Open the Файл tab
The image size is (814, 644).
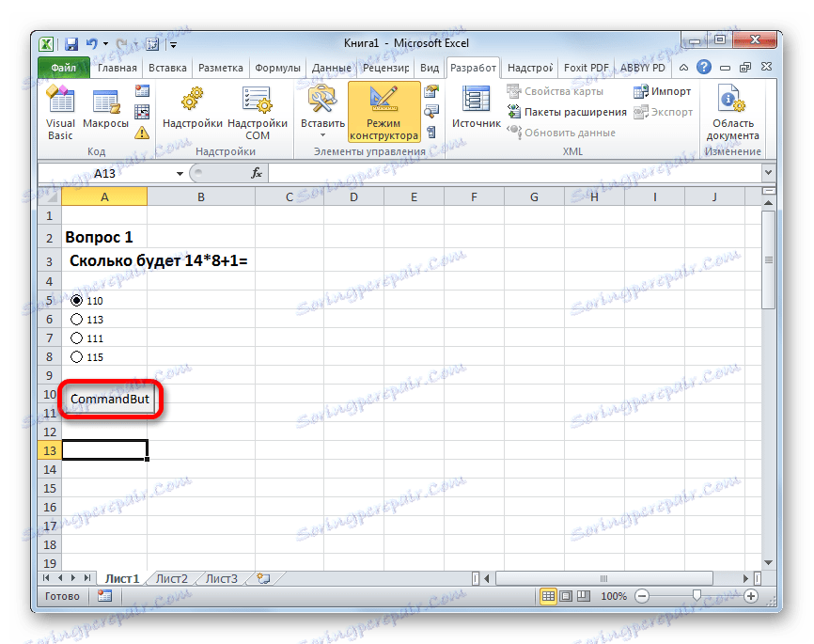pyautogui.click(x=63, y=68)
